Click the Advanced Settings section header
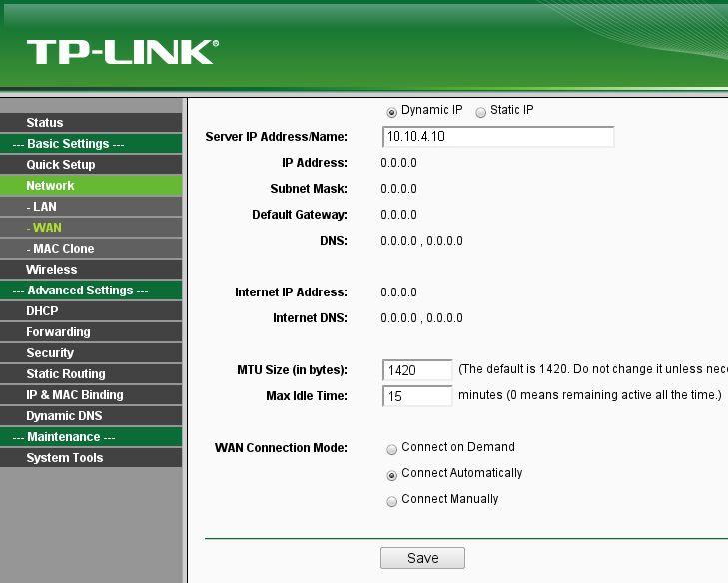 91,291
